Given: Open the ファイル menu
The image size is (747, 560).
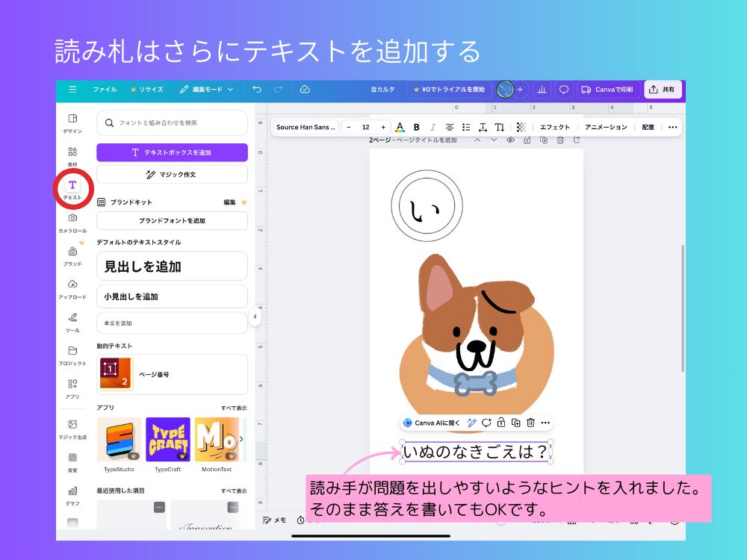Looking at the screenshot, I should pos(105,90).
